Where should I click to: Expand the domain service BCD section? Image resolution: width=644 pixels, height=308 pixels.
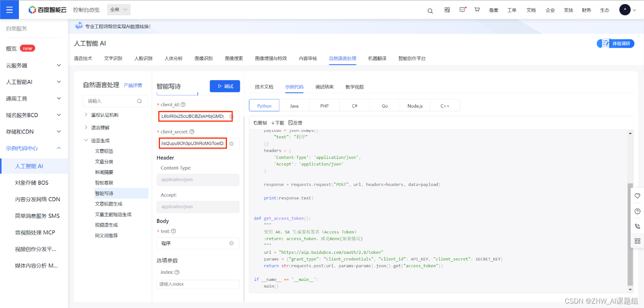tap(34, 115)
